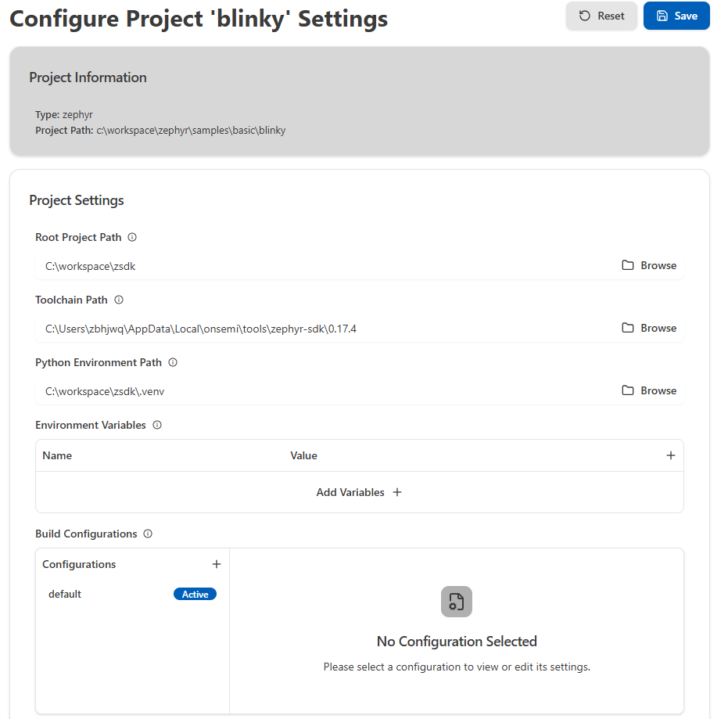Screen dimensions: 728x719
Task: Click the Add Variables button
Action: tap(359, 492)
